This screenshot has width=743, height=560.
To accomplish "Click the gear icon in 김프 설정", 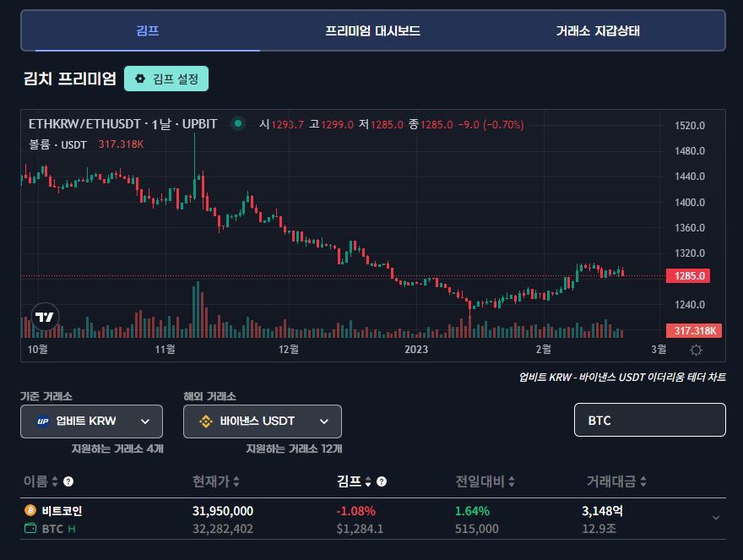I will [x=140, y=79].
